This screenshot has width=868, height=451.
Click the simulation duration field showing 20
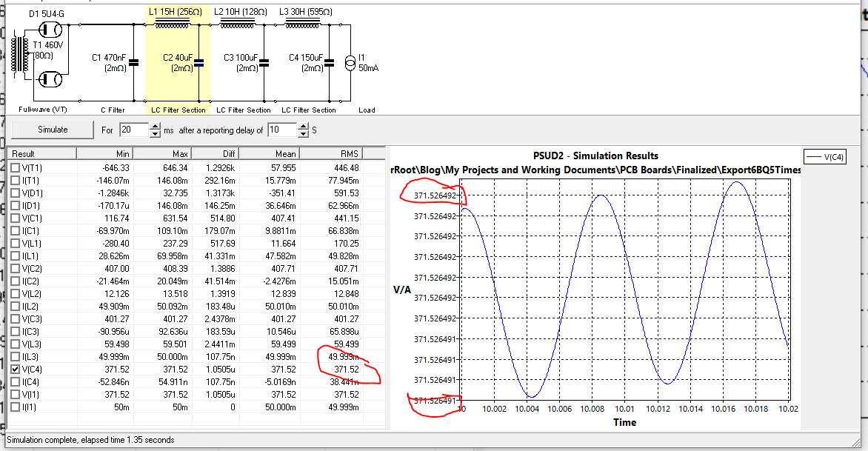[x=134, y=130]
